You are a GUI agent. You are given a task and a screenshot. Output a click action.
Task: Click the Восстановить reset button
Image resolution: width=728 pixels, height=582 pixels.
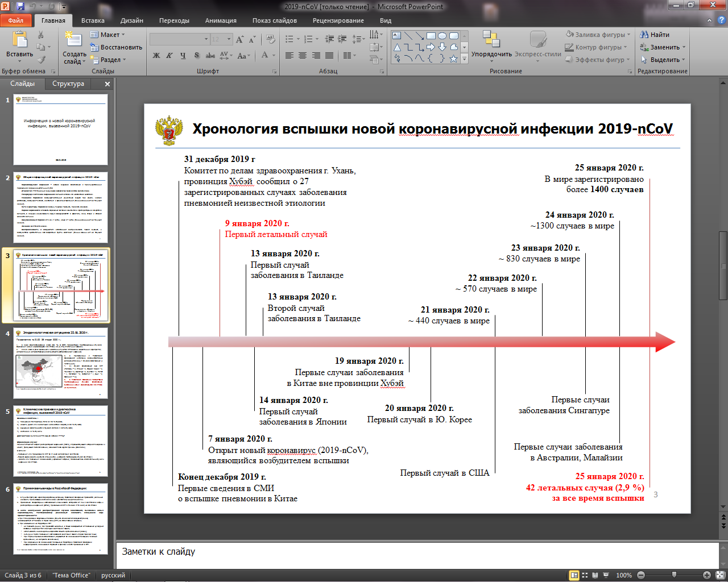point(116,47)
